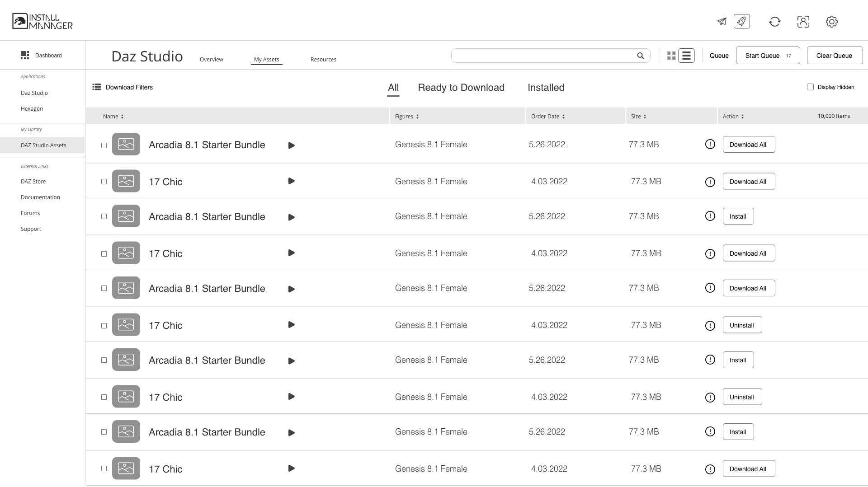This screenshot has width=868, height=487.
Task: Open Download Filters label
Action: click(x=129, y=87)
